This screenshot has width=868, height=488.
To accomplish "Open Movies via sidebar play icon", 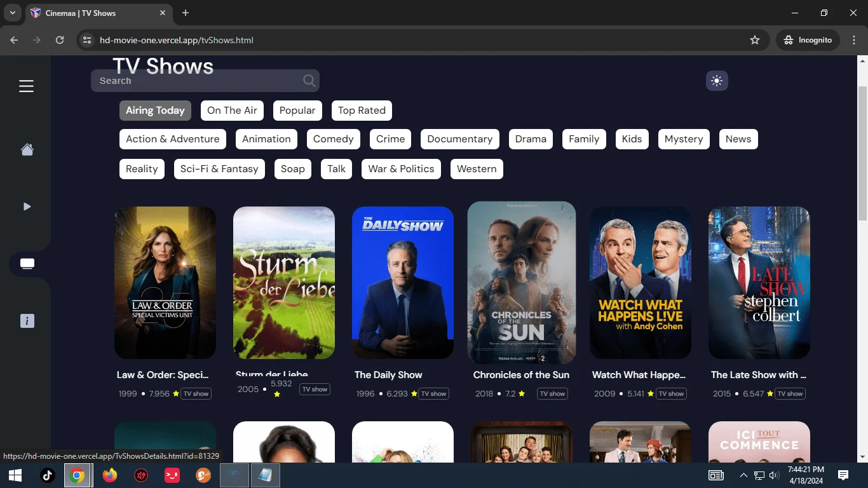I will coord(27,207).
